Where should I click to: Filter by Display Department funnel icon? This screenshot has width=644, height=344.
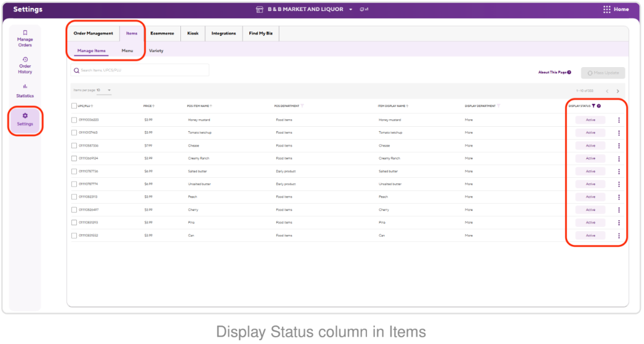[499, 106]
